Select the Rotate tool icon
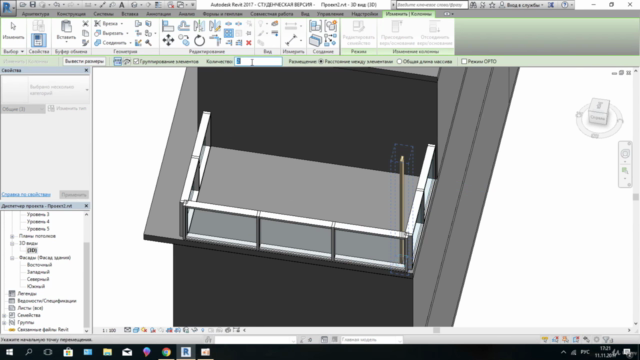 199,40
